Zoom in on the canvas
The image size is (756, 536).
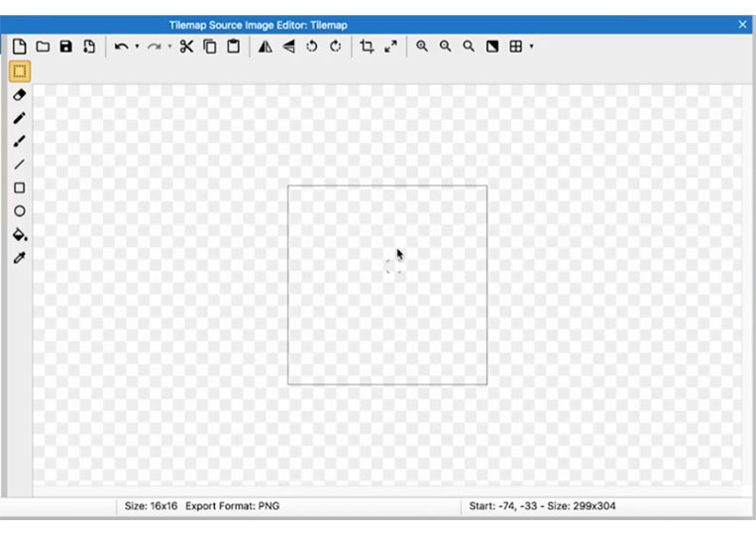point(422,47)
